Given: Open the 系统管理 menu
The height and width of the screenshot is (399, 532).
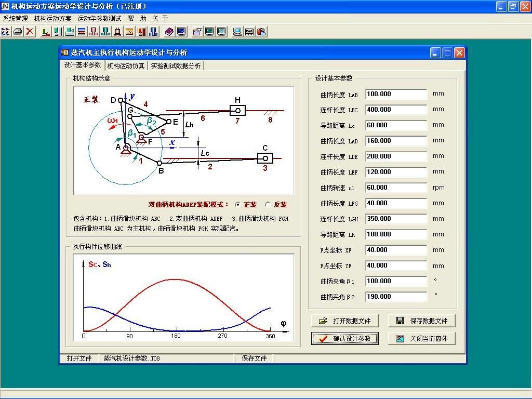Looking at the screenshot, I should pos(16,18).
